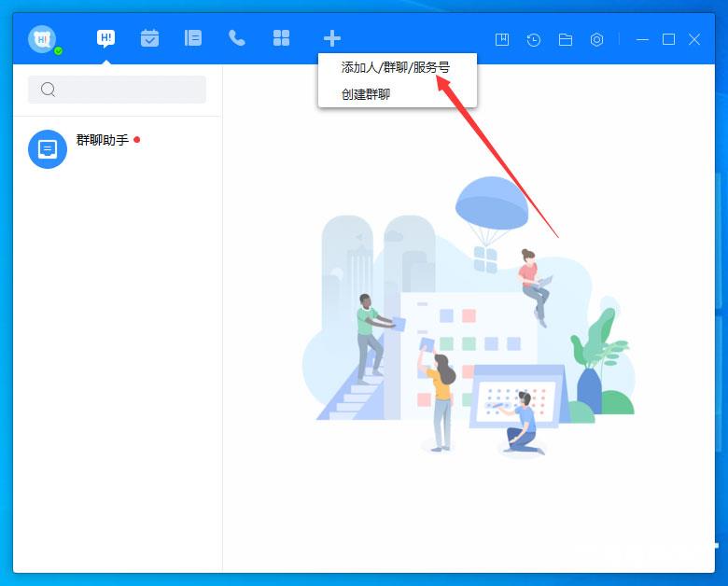Viewport: 728px width, 586px height.
Task: Minimize the chat window
Action: (642, 39)
